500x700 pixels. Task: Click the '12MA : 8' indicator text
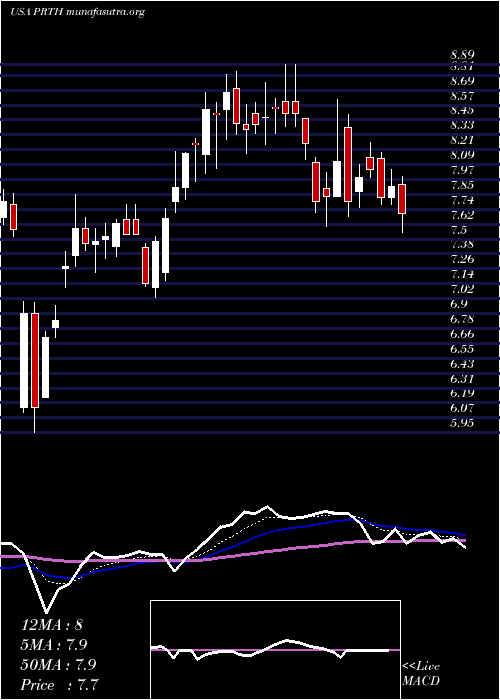(x=52, y=625)
